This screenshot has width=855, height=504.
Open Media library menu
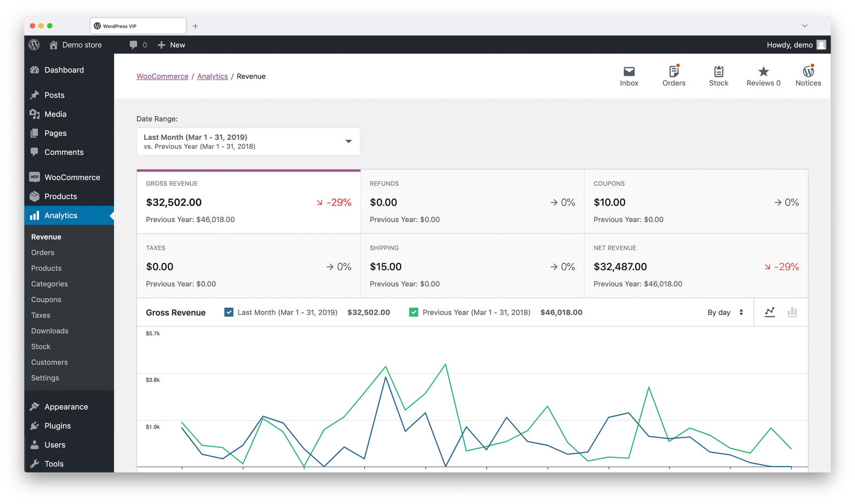[69, 114]
